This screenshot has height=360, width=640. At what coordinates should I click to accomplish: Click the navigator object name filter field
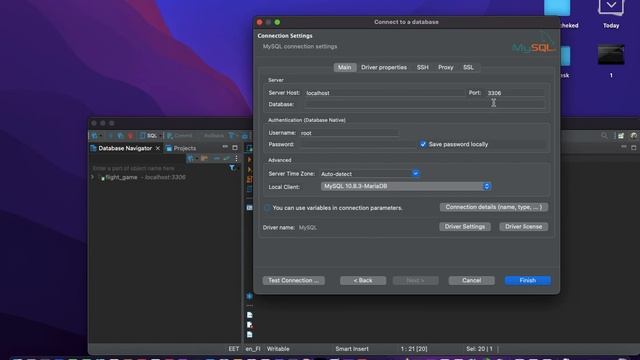click(x=158, y=168)
